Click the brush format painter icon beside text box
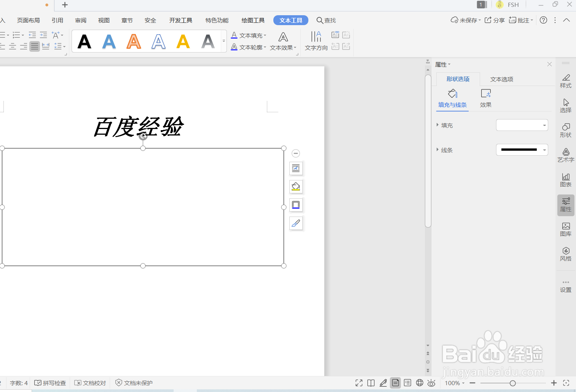Image resolution: width=576 pixels, height=392 pixels. tap(296, 223)
